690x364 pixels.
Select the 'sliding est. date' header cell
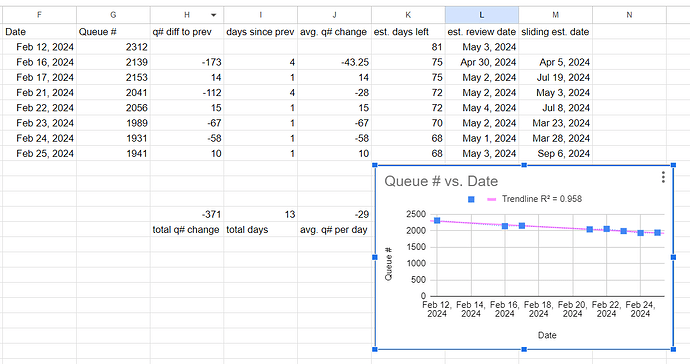click(555, 32)
